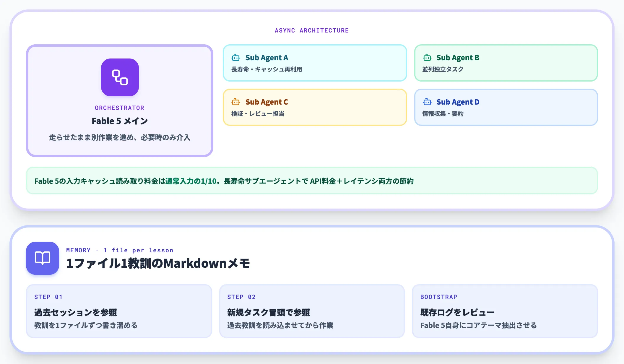The image size is (624, 364).
Task: Click the '1ファイル1教訓のMarkdownメモ' heading
Action: (158, 263)
